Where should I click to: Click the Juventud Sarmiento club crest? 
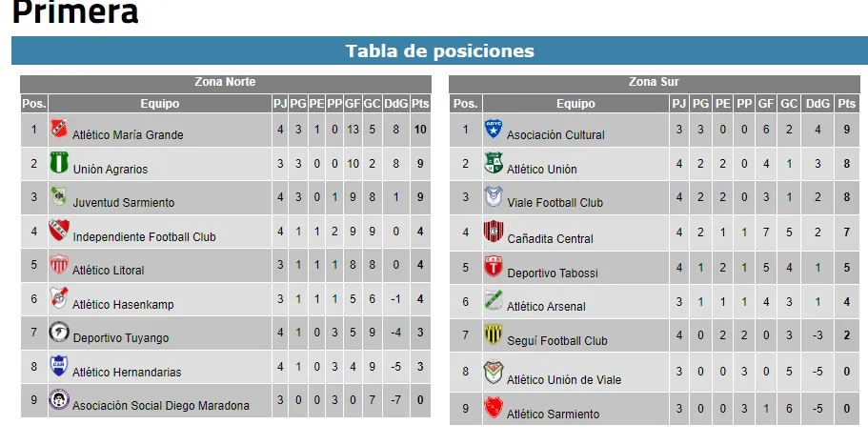59,197
